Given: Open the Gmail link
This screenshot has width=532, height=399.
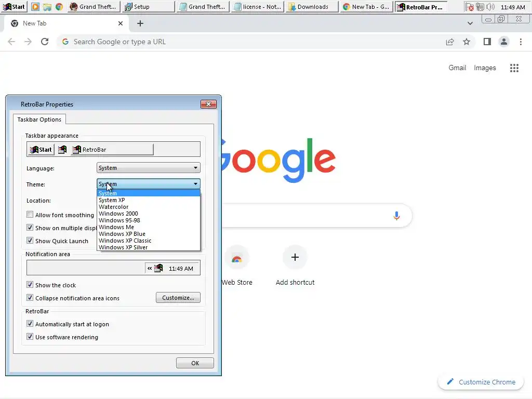Looking at the screenshot, I should point(457,68).
